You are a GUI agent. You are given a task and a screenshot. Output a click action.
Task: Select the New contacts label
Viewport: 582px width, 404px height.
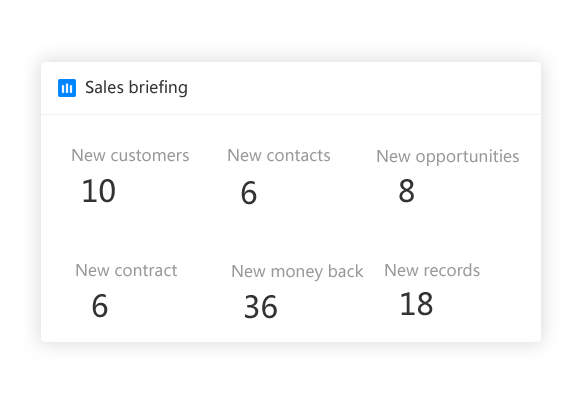[279, 155]
